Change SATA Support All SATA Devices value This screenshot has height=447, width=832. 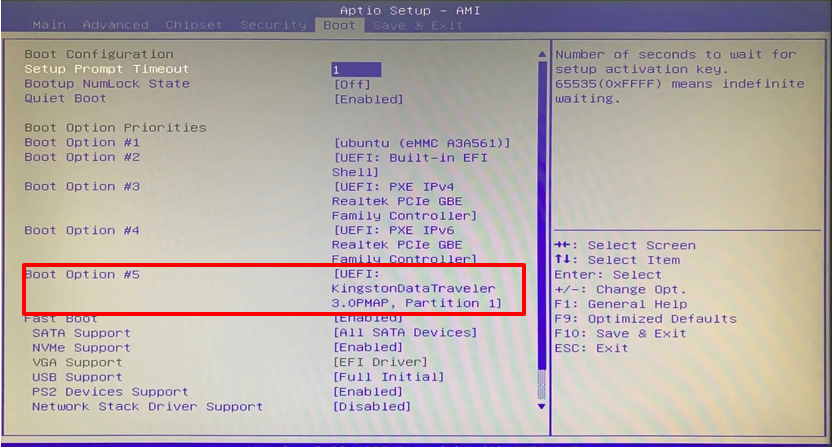coord(405,333)
